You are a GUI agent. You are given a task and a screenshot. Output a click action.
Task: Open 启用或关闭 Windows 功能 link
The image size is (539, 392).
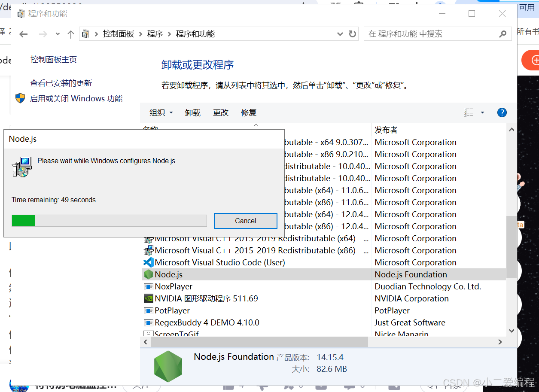coord(76,99)
